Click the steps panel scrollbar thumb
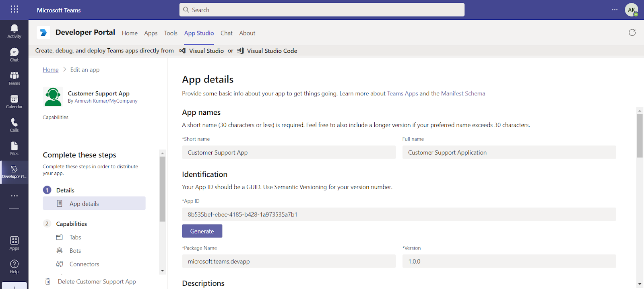The width and height of the screenshot is (644, 289). (163, 189)
